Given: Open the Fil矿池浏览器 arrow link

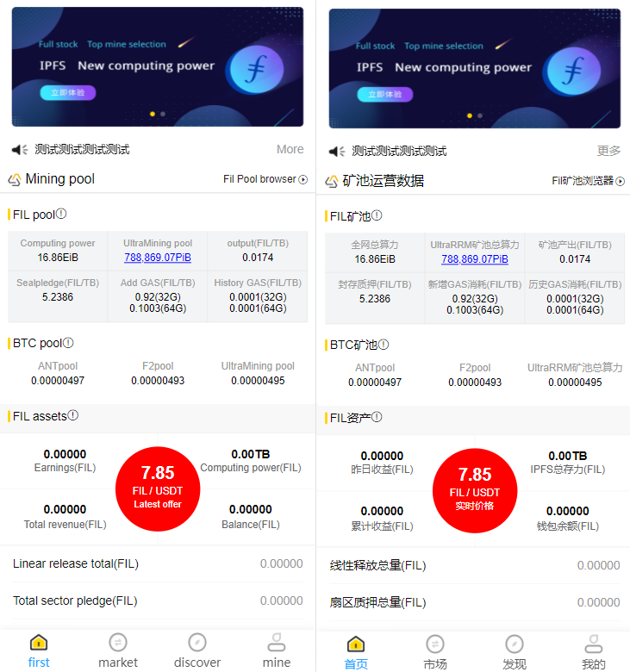Looking at the screenshot, I should click(588, 181).
